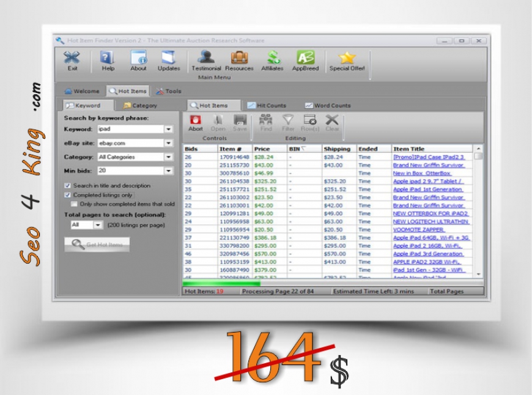
Task: Click the Filter funnel icon
Action: [288, 120]
